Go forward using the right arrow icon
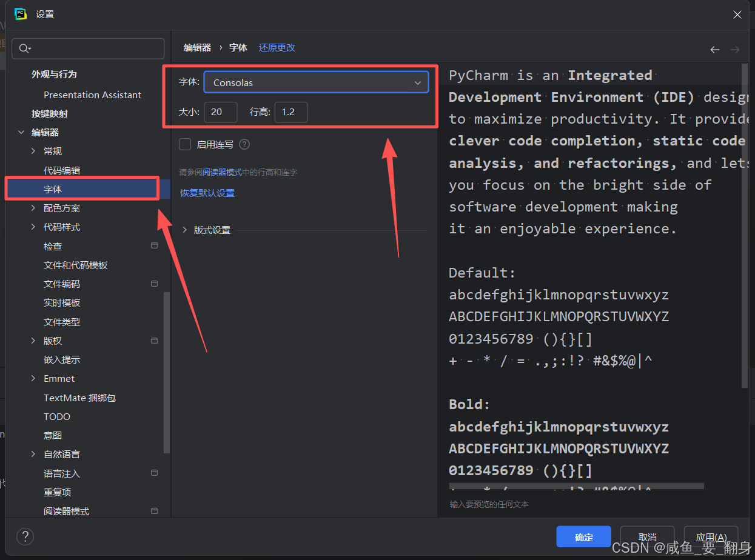The width and height of the screenshot is (755, 560). 735,50
